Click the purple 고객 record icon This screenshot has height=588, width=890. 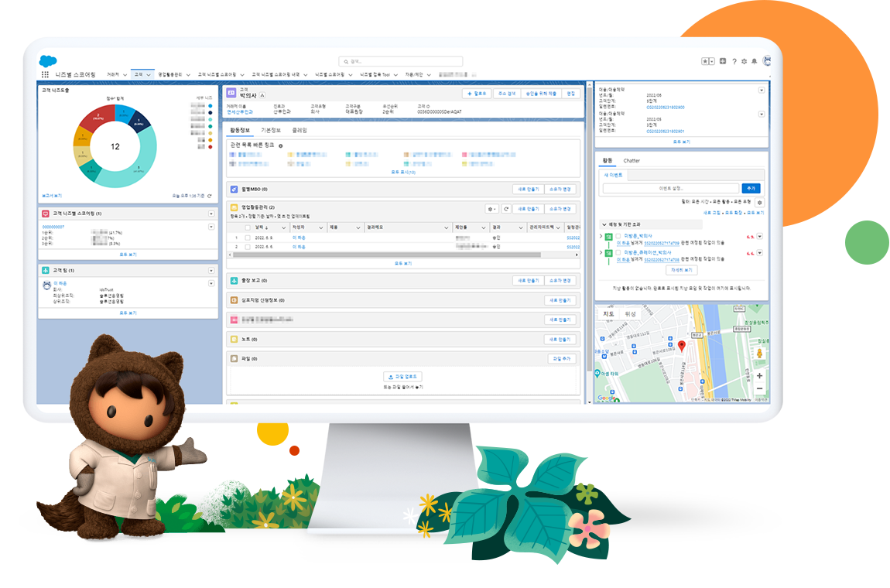coord(231,93)
